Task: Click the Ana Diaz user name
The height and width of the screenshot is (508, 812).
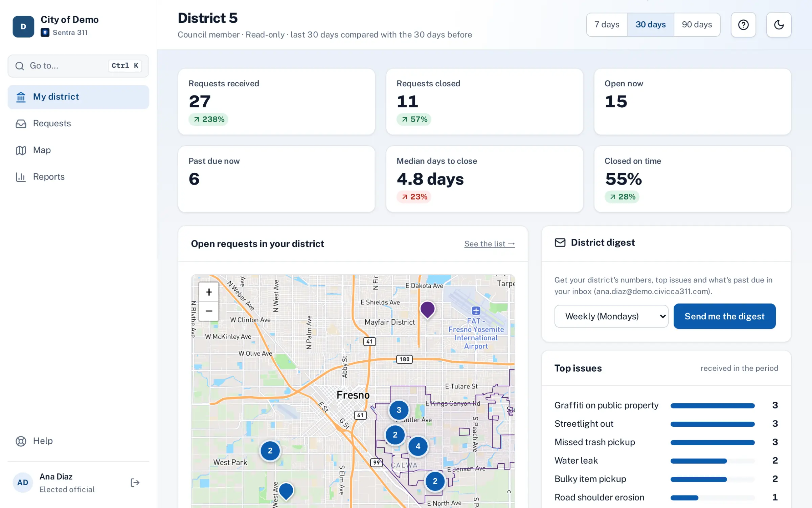Action: coord(56,477)
